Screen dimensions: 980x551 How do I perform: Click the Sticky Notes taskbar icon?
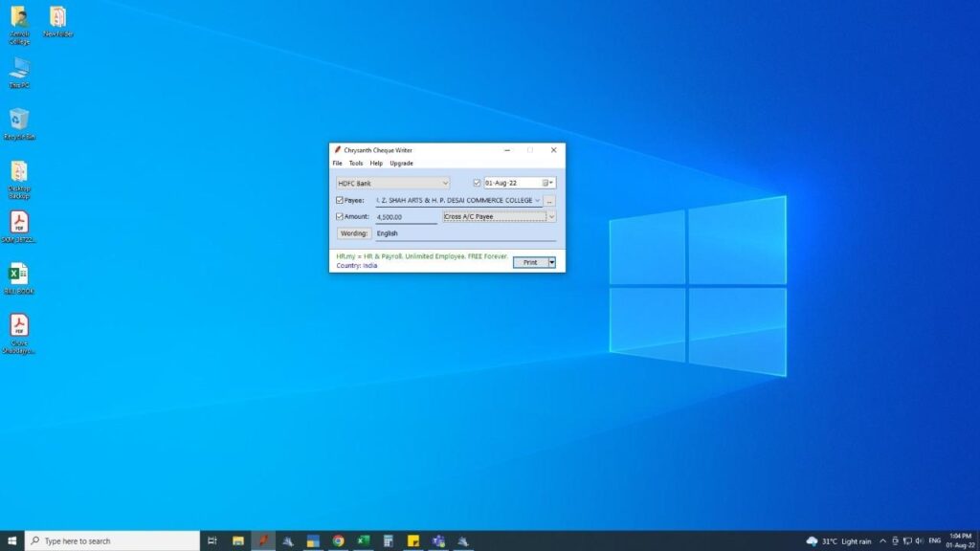413,540
